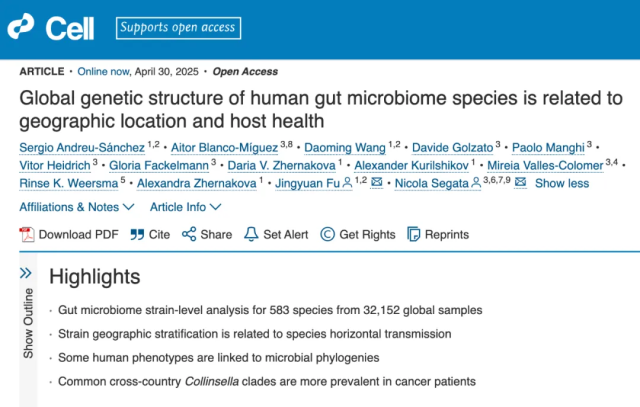Expand the Show Outline sidebar arrows

click(26, 273)
